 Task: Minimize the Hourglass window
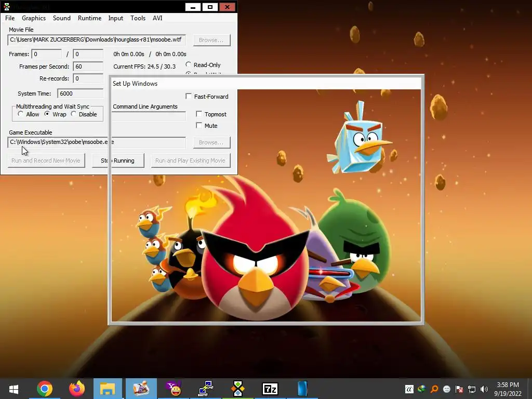pos(193,7)
